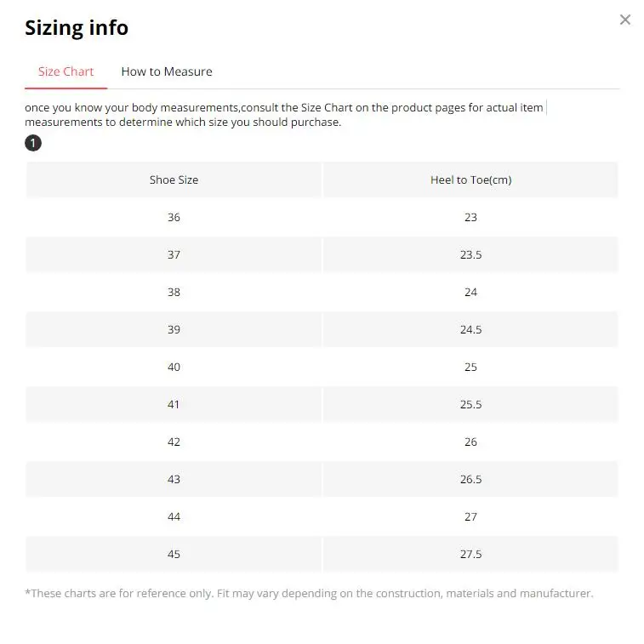Select the shoe size 40 cell

click(174, 367)
